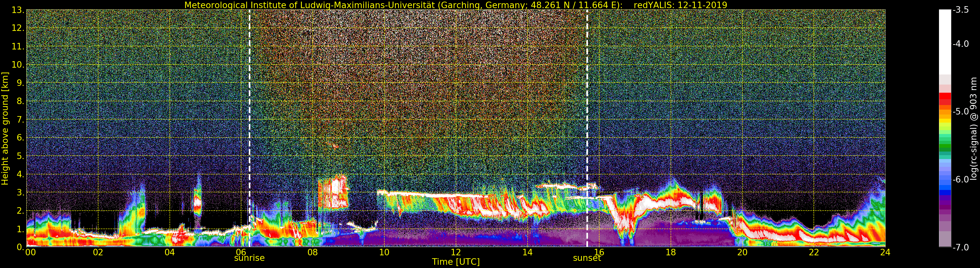980x268 pixels.
Task: Click the '8.' height tick label
Action: click(20, 101)
